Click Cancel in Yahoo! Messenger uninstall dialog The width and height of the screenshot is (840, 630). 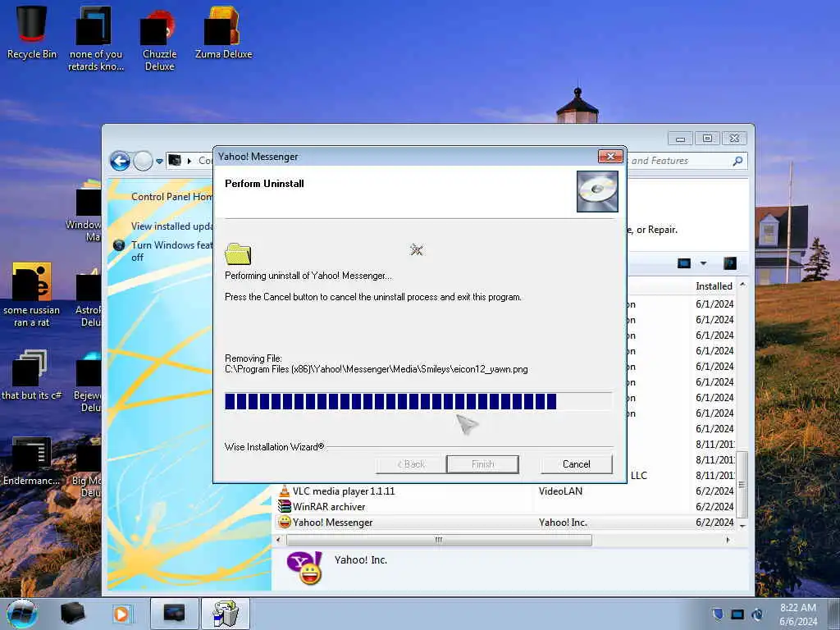coord(577,464)
